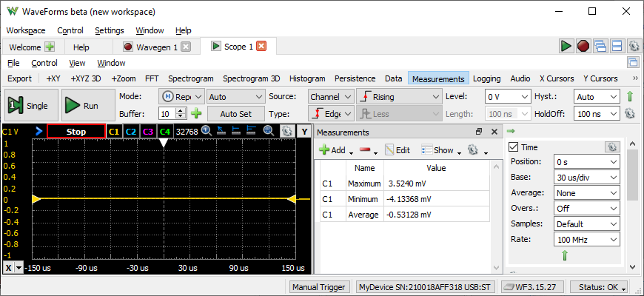
Task: Open the dropdown arrow beside red minus
Action: (x=376, y=152)
